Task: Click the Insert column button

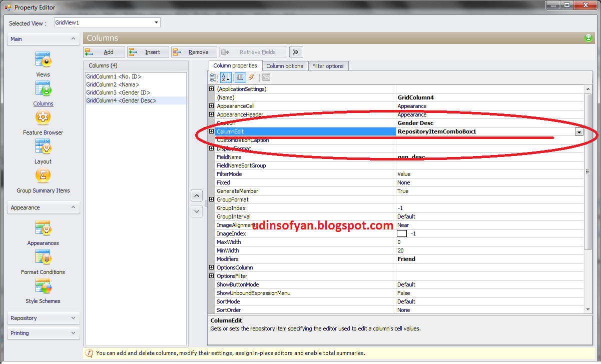Action: click(148, 52)
